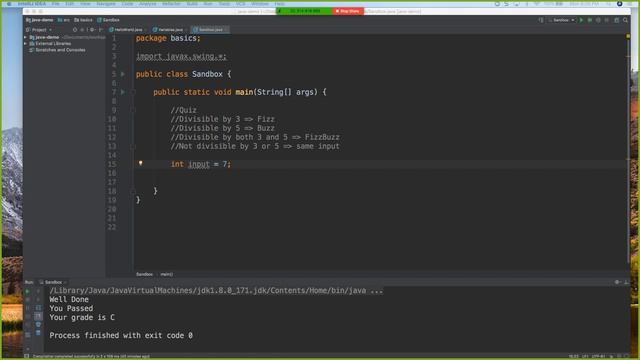
Task: Collapse the comment block fold marker on line 9
Action: click(x=133, y=110)
